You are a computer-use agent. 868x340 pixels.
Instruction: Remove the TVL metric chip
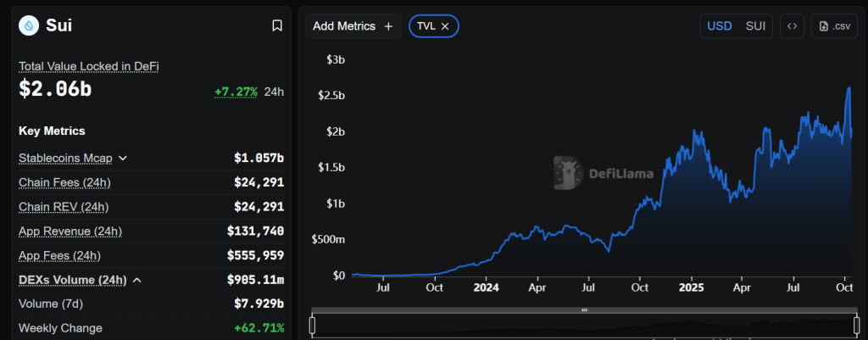445,26
